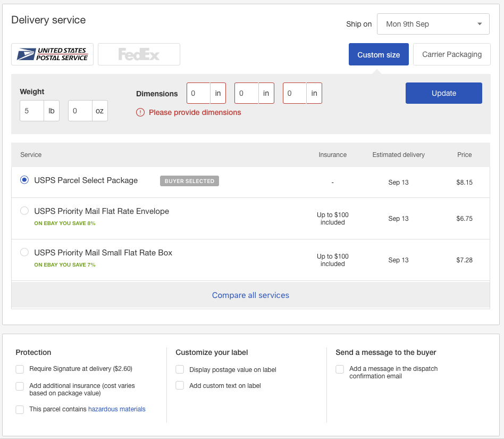This screenshot has width=504, height=439.
Task: Select USPS Priority Mail Small Flat Rate Box
Action: tap(24, 252)
